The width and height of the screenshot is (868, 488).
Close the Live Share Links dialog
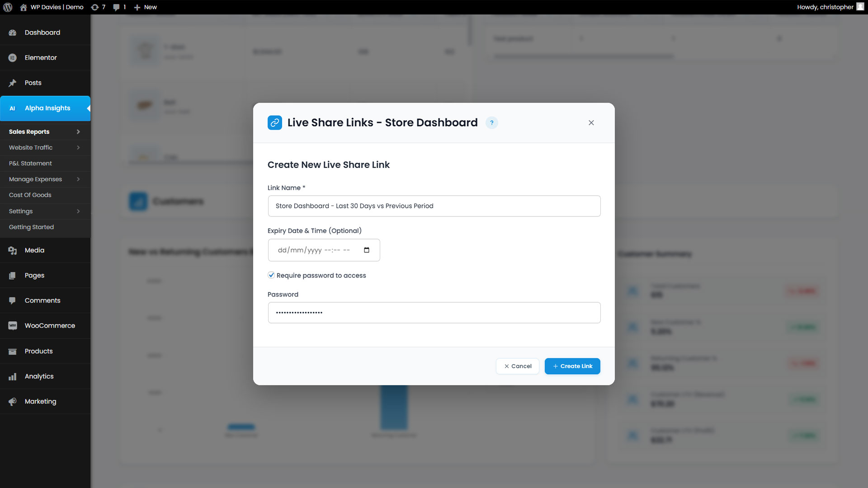pos(591,123)
